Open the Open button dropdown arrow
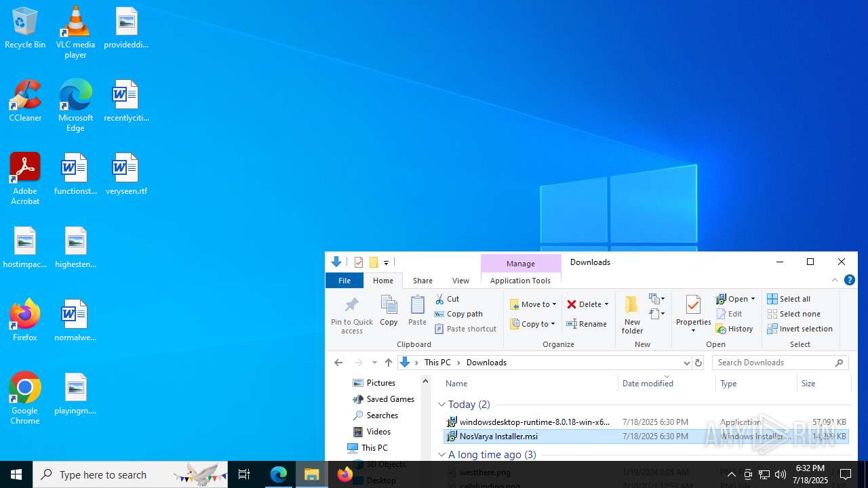This screenshot has width=868, height=488. [x=753, y=299]
